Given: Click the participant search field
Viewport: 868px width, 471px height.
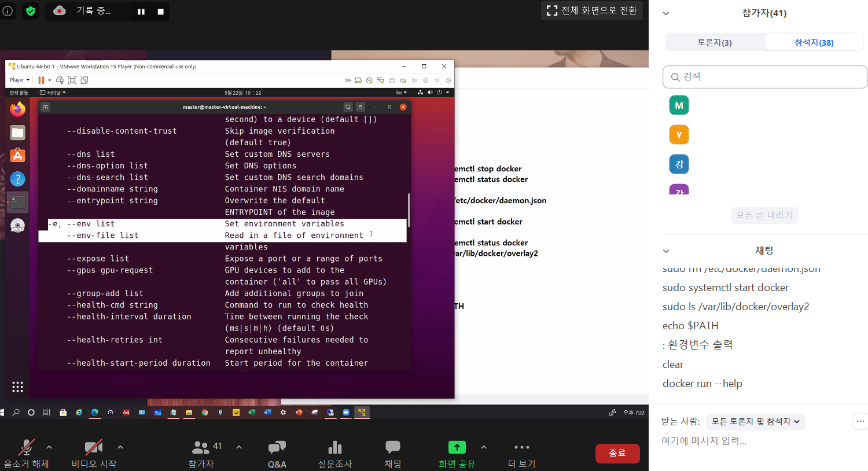Looking at the screenshot, I should (x=765, y=77).
